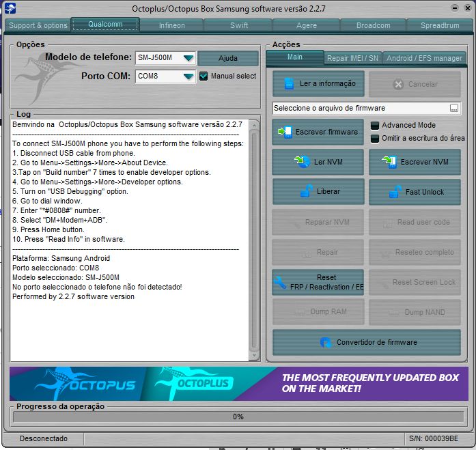476x450 pixels.
Task: Switch to the Infineon tab
Action: (172, 25)
